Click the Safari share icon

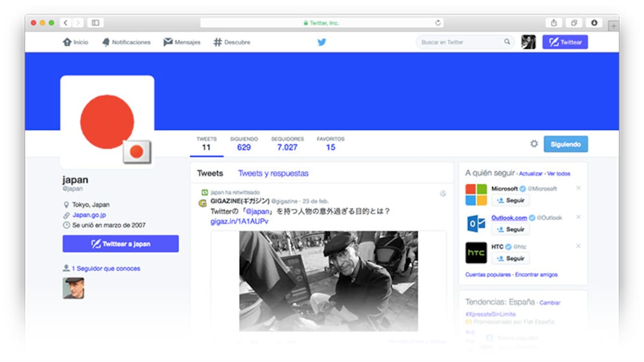[x=553, y=23]
